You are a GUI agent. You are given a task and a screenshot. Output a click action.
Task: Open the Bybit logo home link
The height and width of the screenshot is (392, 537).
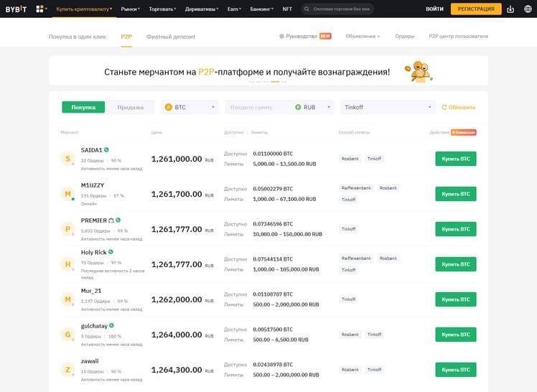[x=16, y=9]
